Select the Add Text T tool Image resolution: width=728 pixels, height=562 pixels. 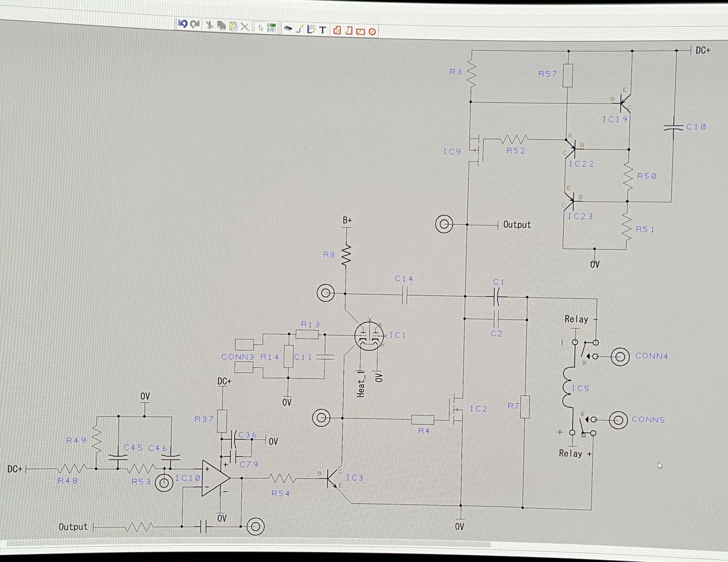pos(322,30)
